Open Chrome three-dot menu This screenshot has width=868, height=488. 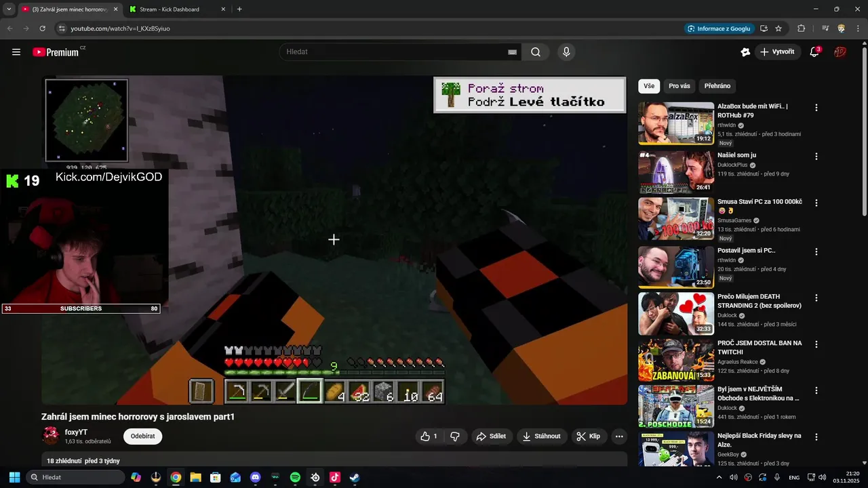[857, 28]
